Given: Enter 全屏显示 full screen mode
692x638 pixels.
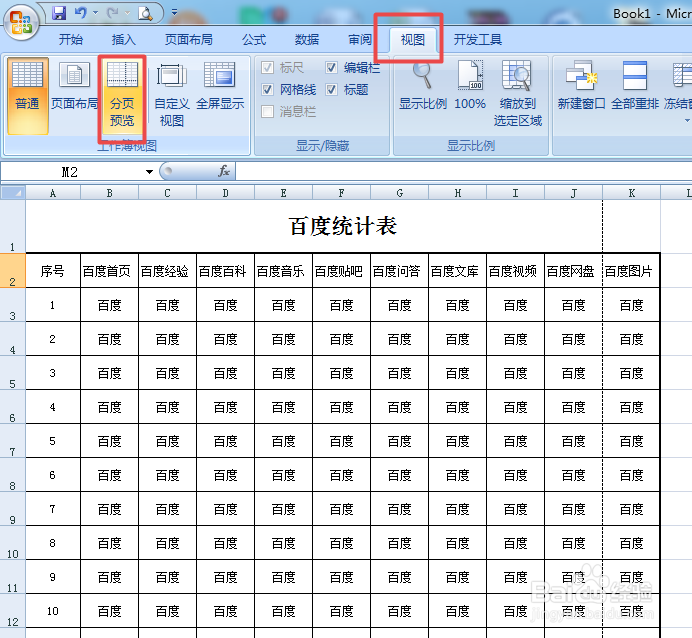Looking at the screenshot, I should (x=220, y=86).
